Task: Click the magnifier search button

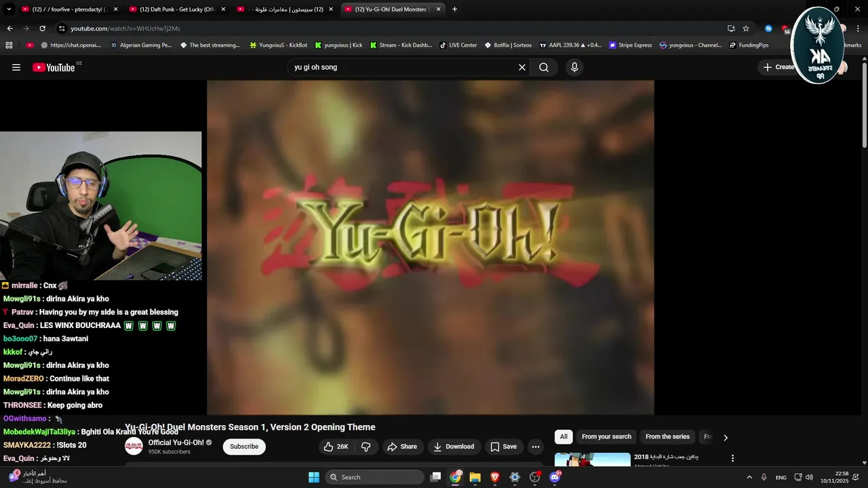Action: 544,67
